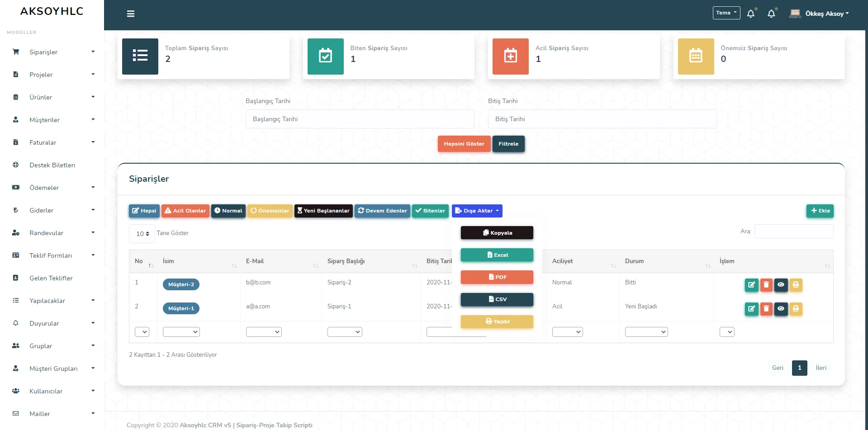The image size is (868, 430).
Task: Click the Müşteri-2 customer badge
Action: point(181,284)
